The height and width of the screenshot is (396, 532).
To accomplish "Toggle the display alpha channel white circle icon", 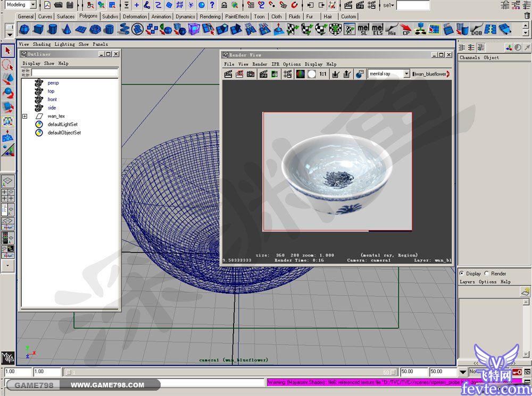I will tap(311, 74).
